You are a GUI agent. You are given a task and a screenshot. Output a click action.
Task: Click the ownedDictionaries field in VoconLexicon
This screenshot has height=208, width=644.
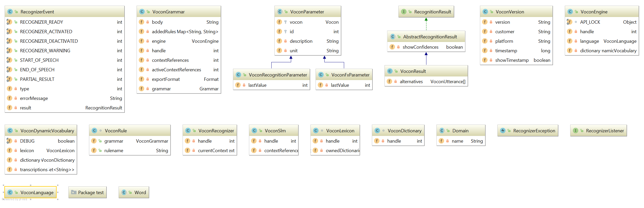pyautogui.click(x=335, y=151)
